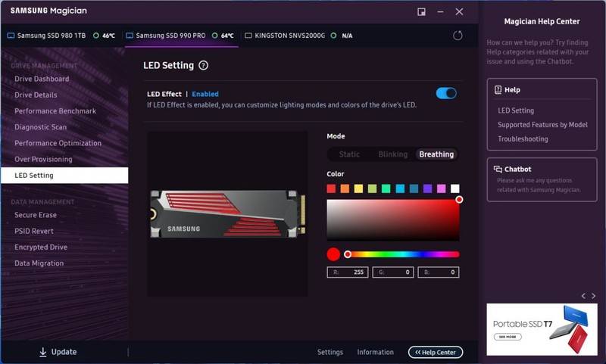Select the Blinking LED mode
This screenshot has width=606, height=364.
tap(392, 154)
